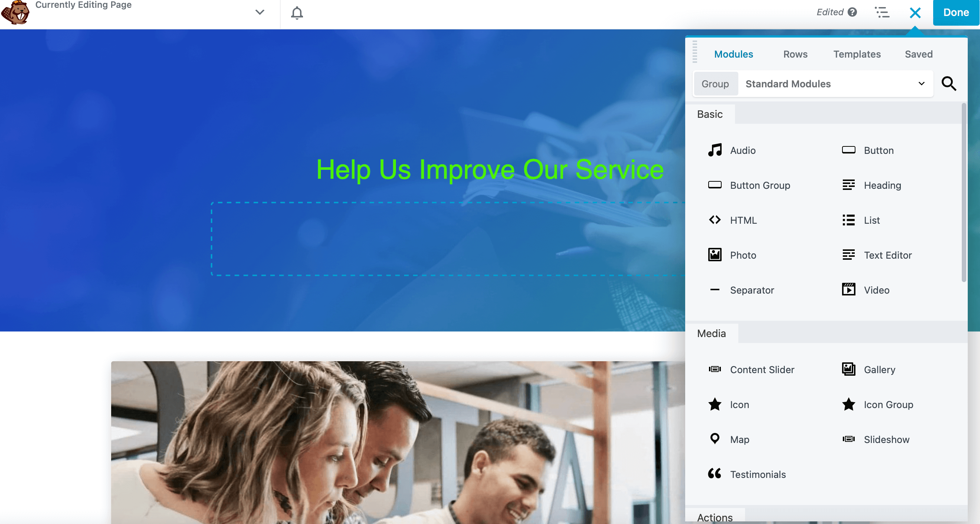Screen dimensions: 980x524
Task: Switch to the Templates tab
Action: [x=857, y=54]
